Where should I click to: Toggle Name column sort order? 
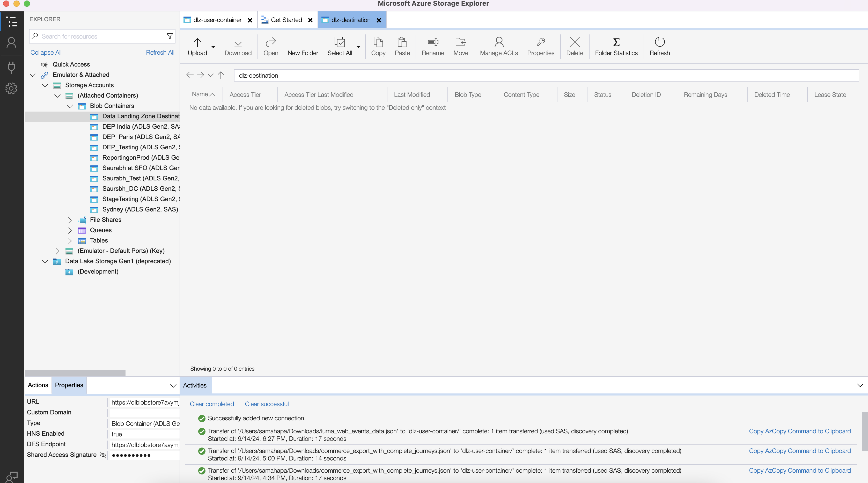[203, 94]
